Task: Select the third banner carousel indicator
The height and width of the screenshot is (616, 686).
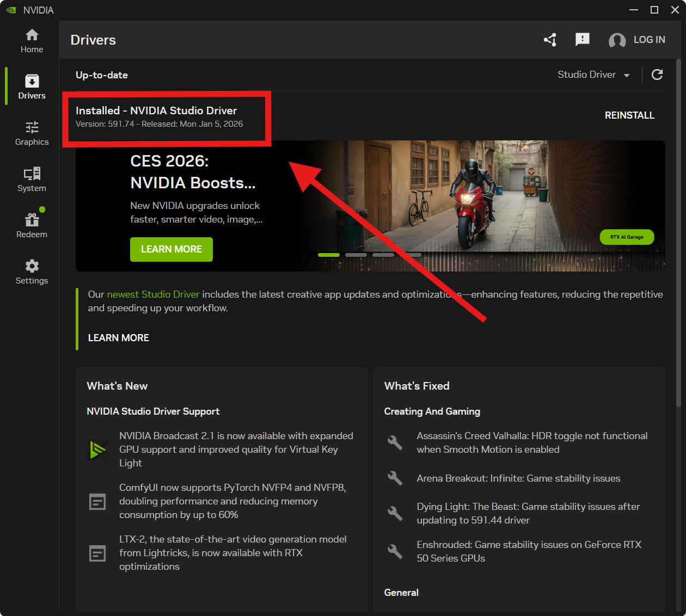Action: [x=383, y=255]
